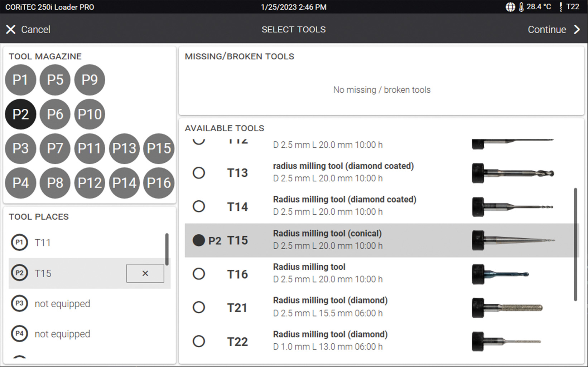
Task: Choose the T22 diamond tool radio button
Action: (199, 341)
